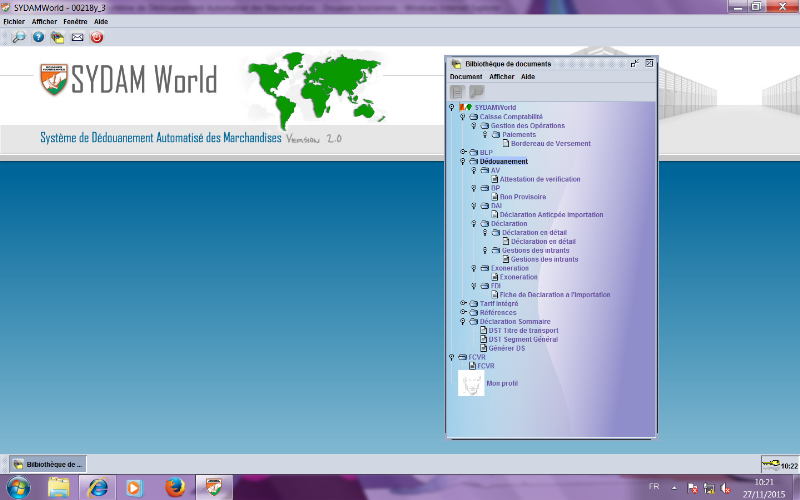Open help via blue question mark icon
Image resolution: width=800 pixels, height=500 pixels.
pos(38,37)
